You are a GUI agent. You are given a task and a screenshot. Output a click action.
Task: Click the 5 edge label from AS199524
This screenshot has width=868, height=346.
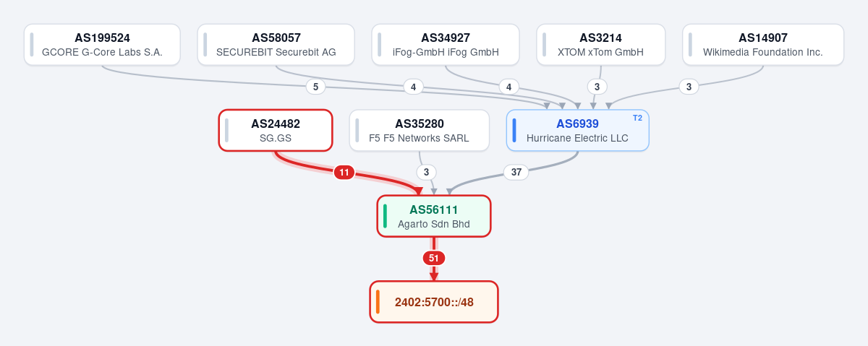click(x=315, y=87)
